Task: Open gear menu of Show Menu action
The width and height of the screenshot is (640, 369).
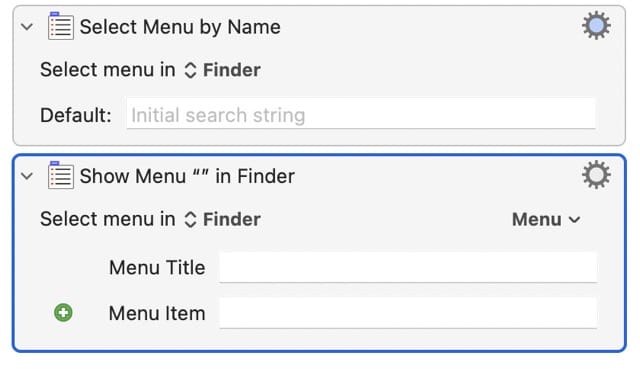Action: coord(596,175)
